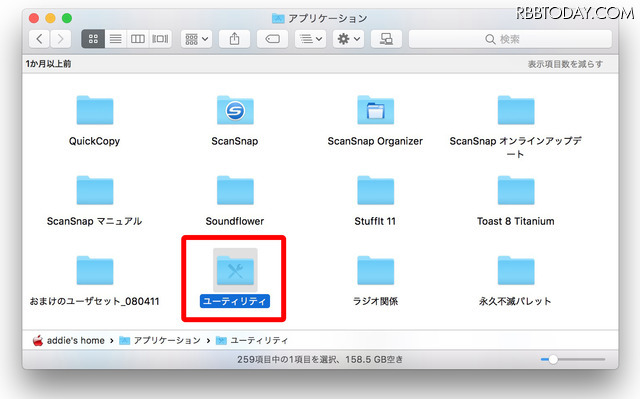Switch to icon view
The image size is (640, 399).
tap(93, 39)
